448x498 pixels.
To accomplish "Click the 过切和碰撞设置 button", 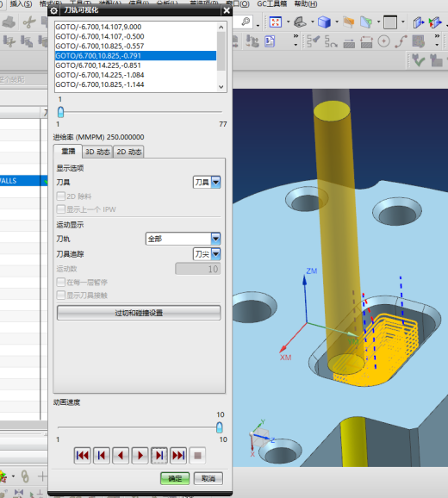I will pyautogui.click(x=139, y=313).
